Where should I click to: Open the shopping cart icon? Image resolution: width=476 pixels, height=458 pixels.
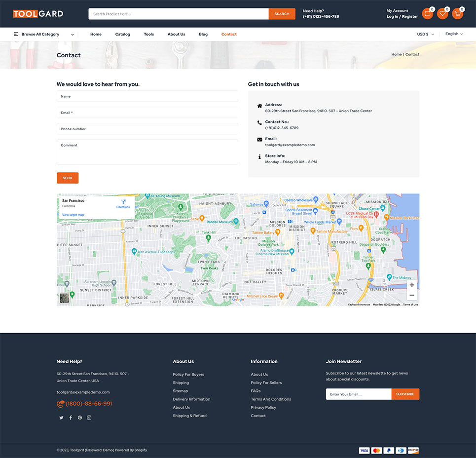(x=457, y=14)
